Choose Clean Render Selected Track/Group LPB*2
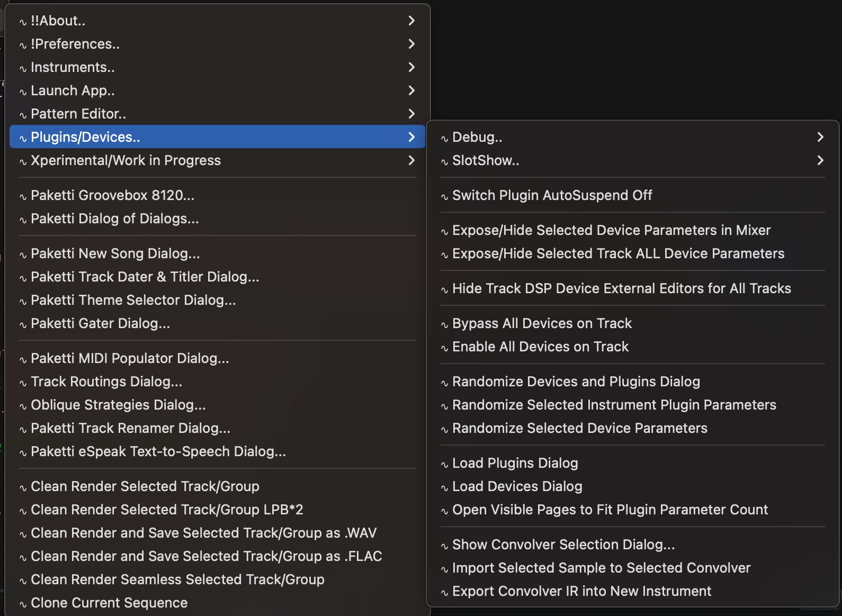 tap(167, 510)
